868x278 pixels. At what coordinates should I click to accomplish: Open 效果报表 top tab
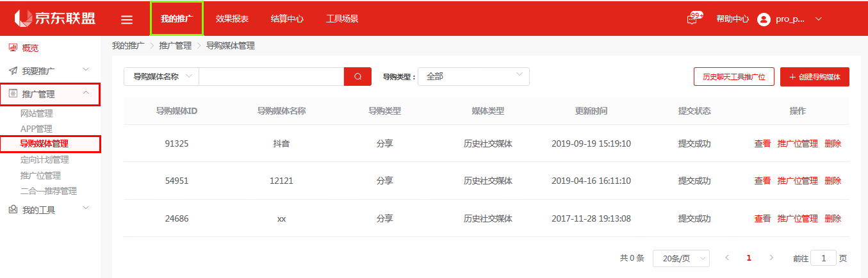(x=232, y=19)
